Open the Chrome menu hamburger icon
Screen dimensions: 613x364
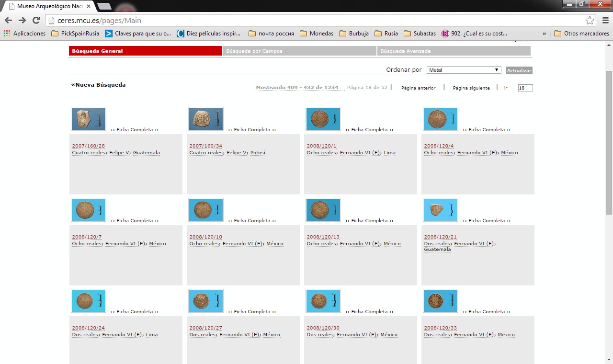click(x=604, y=21)
